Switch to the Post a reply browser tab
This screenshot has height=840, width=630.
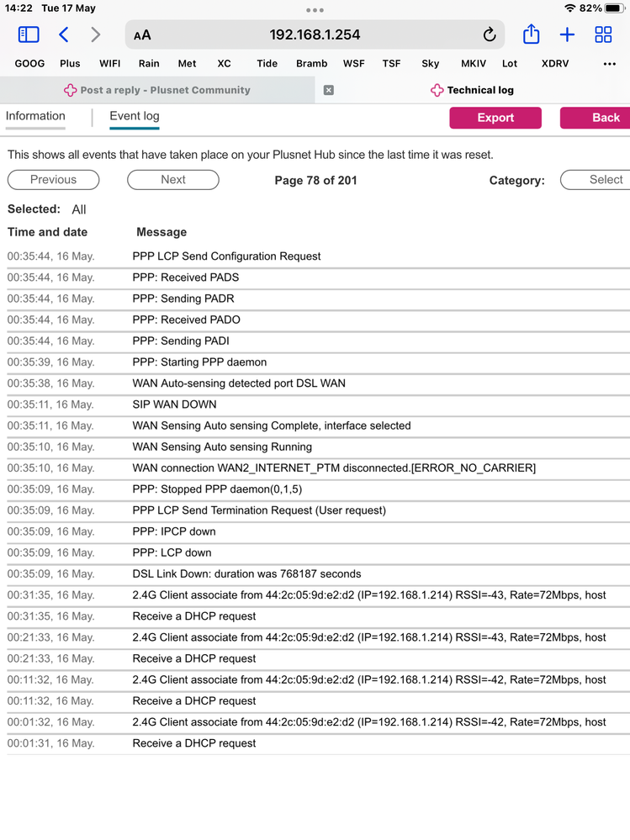[x=157, y=90]
